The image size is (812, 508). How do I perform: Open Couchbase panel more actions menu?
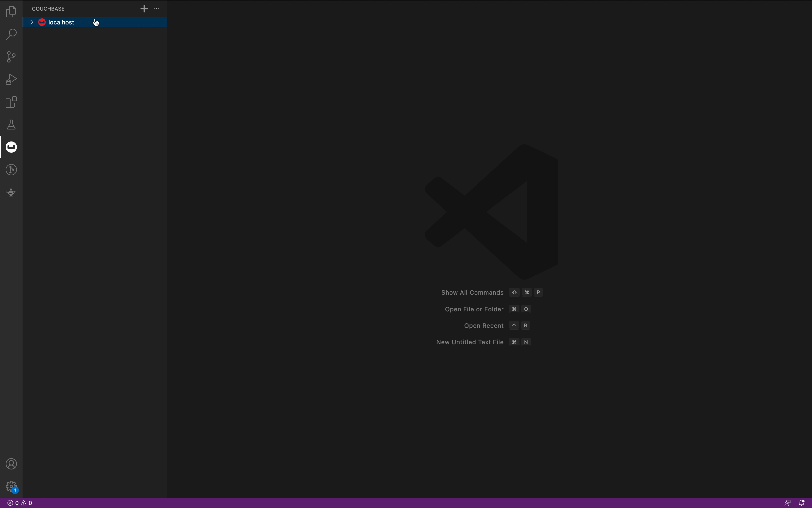156,9
